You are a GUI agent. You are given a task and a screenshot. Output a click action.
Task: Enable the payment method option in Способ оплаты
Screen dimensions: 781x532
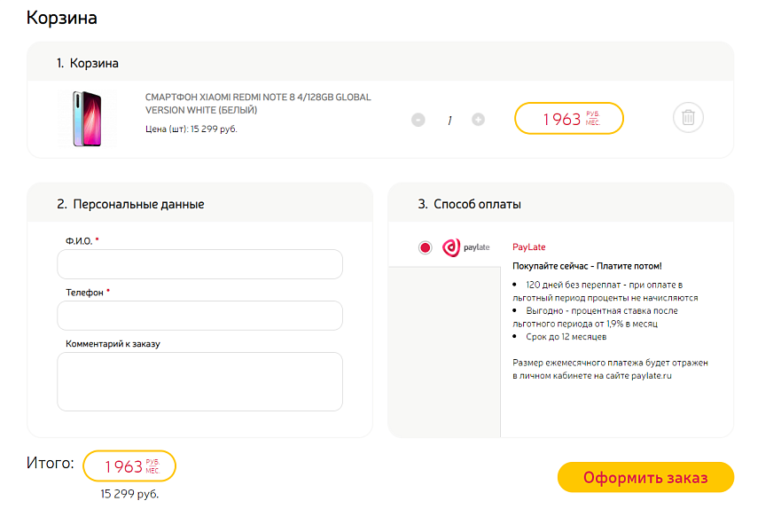pyautogui.click(x=426, y=247)
